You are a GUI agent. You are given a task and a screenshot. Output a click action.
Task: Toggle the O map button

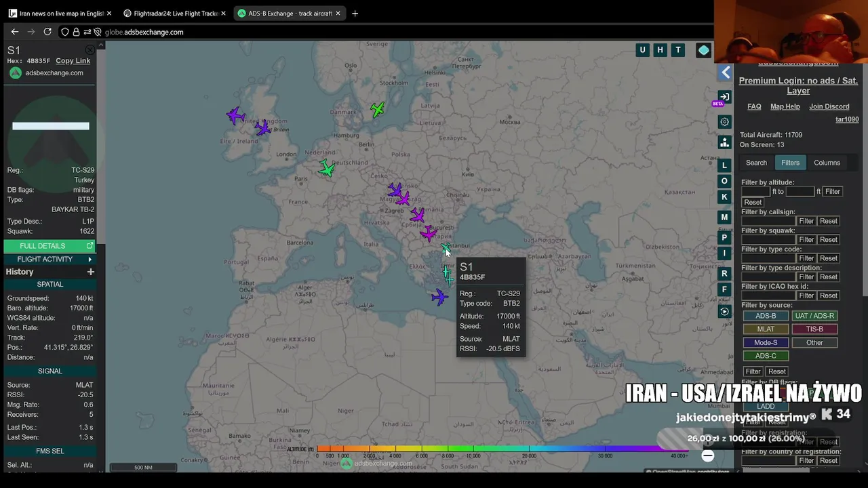724,181
